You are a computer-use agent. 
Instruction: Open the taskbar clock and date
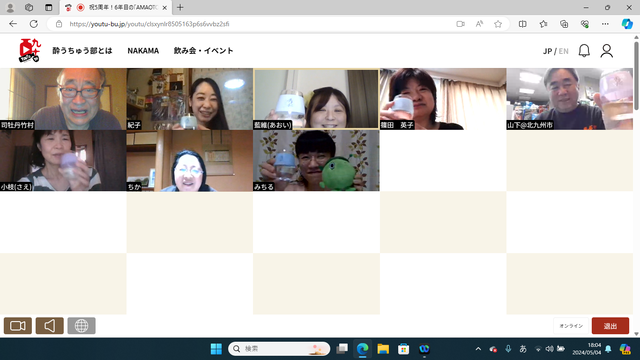[587, 349]
